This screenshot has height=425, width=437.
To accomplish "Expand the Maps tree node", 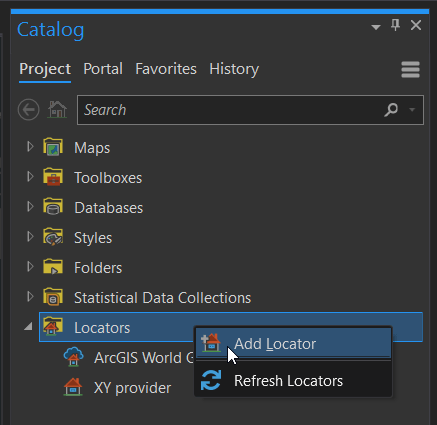I will (x=30, y=147).
